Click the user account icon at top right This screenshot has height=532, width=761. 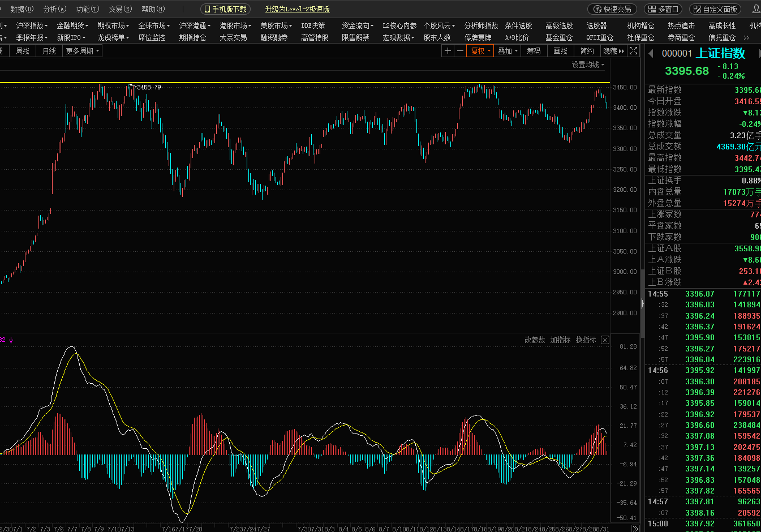(x=757, y=9)
